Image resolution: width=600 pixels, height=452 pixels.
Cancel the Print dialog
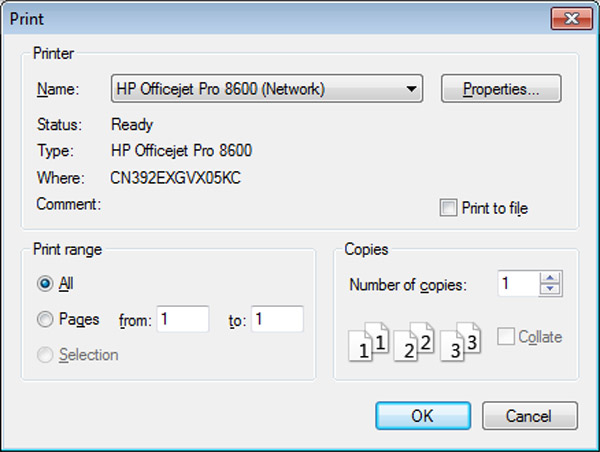click(x=530, y=416)
